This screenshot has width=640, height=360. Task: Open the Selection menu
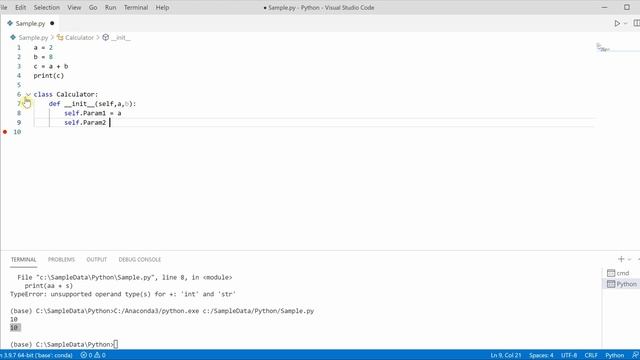[47, 7]
